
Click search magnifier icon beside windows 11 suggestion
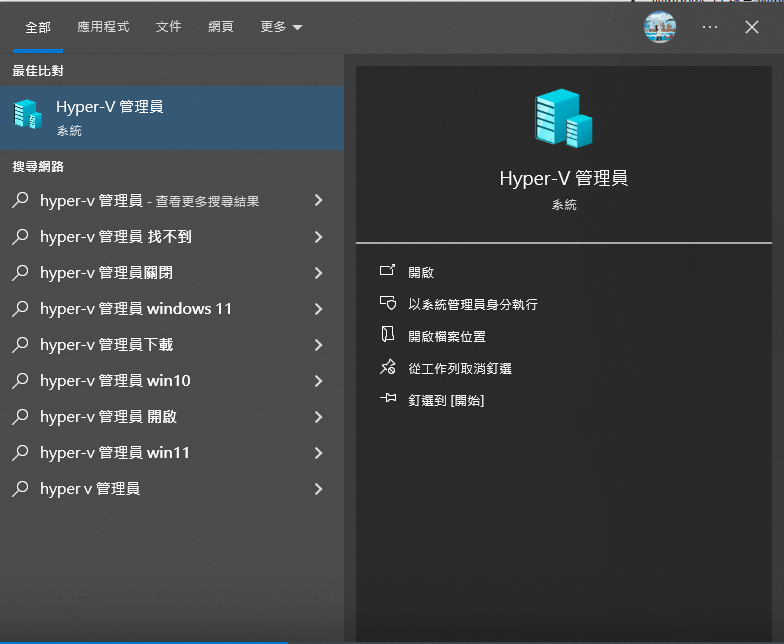pos(20,308)
